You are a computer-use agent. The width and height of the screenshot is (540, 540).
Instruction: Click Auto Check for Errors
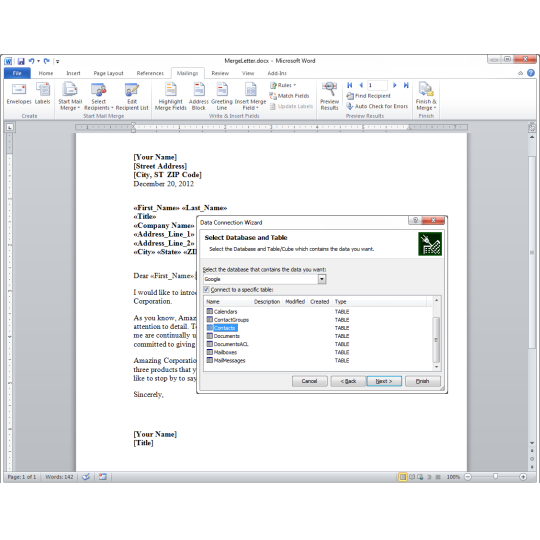point(377,106)
